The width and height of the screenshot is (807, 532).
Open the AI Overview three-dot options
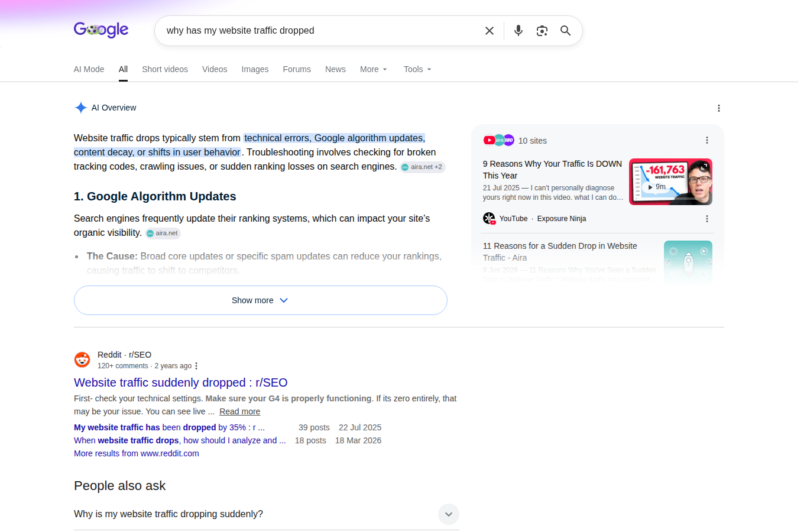coord(719,108)
